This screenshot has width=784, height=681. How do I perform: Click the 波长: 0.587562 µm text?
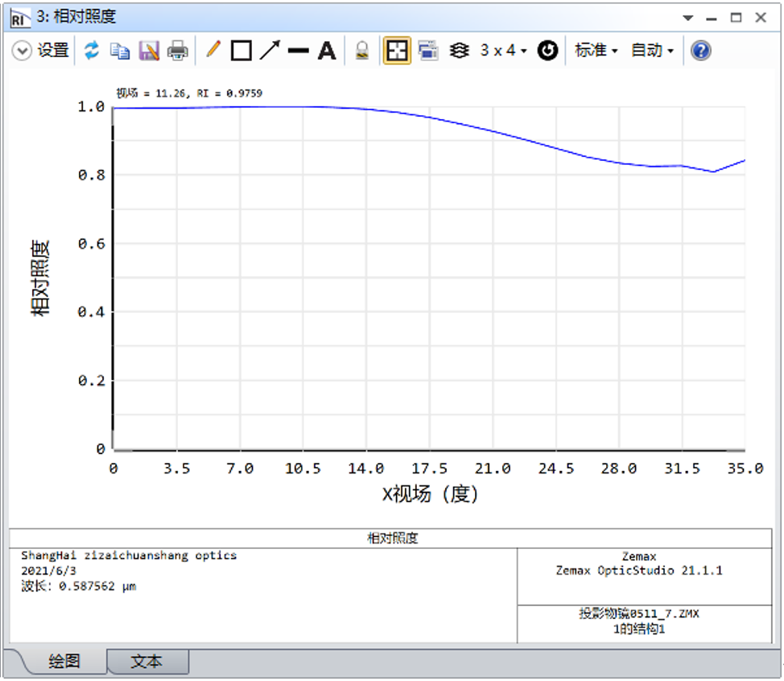click(x=79, y=586)
